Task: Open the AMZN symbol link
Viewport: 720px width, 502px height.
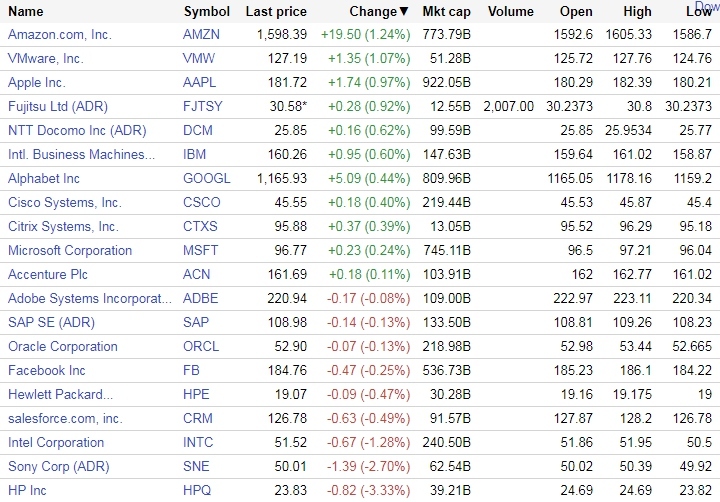Action: click(202, 35)
